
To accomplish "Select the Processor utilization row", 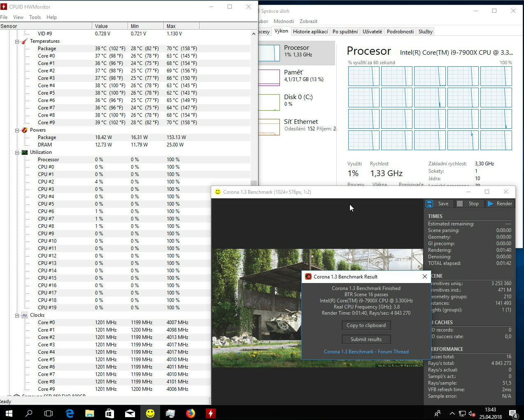I will click(125, 160).
